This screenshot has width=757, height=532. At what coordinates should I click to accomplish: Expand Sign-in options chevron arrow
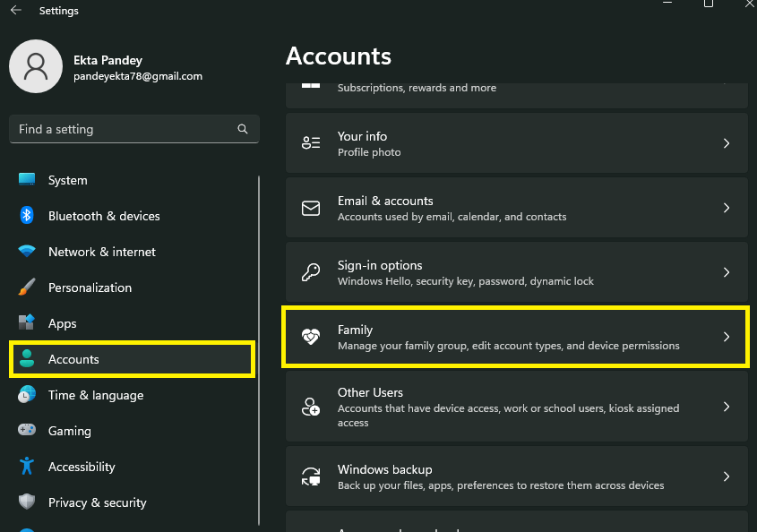point(727,272)
